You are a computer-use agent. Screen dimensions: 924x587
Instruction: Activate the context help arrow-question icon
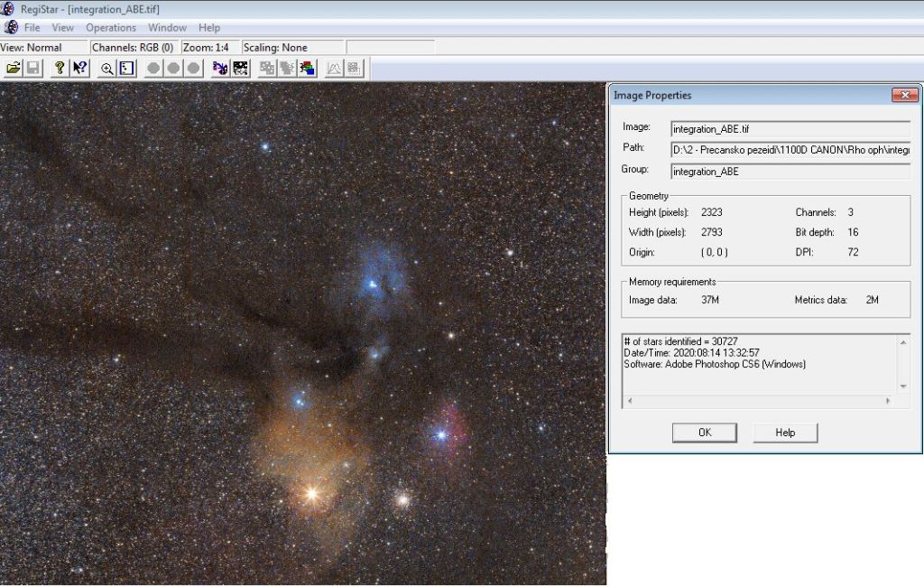coord(79,68)
